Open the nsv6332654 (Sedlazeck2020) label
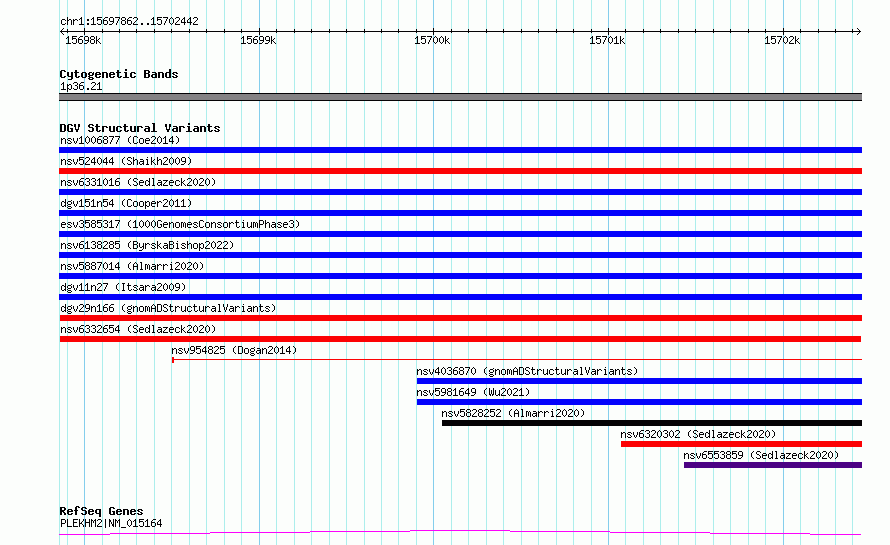890x545 pixels. 138,329
